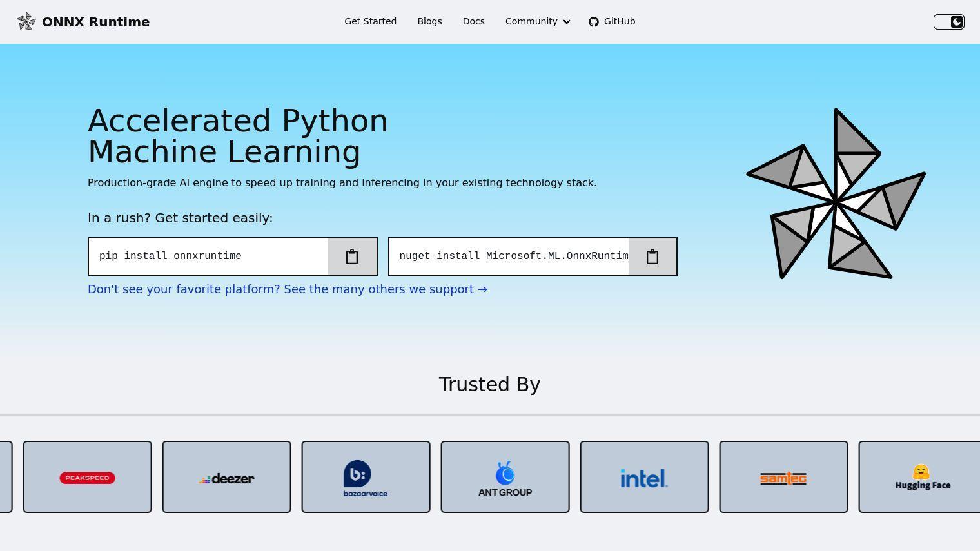The image size is (980, 551).
Task: Open the GitHub navigation link
Action: 612,21
